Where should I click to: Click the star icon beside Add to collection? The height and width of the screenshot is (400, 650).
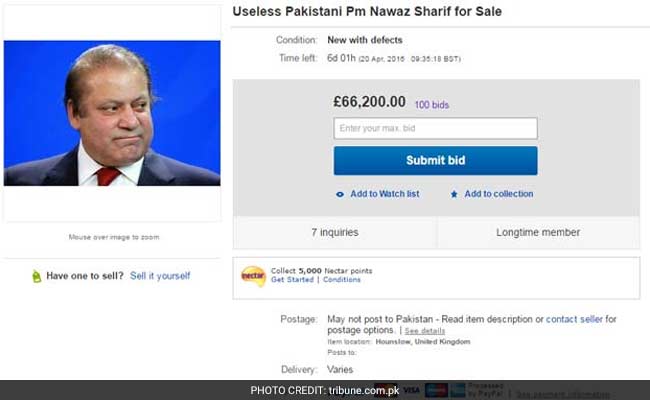pyautogui.click(x=454, y=194)
